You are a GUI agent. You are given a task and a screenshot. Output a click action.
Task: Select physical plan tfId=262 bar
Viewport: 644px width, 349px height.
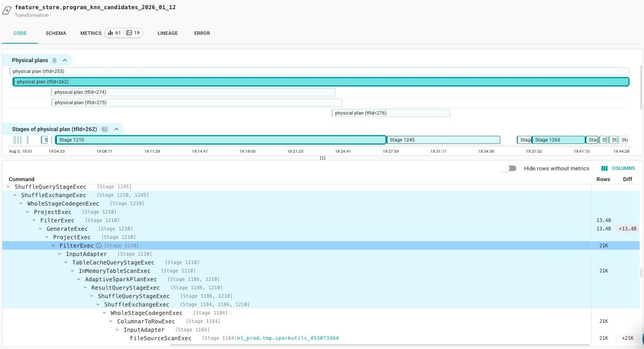pos(321,82)
